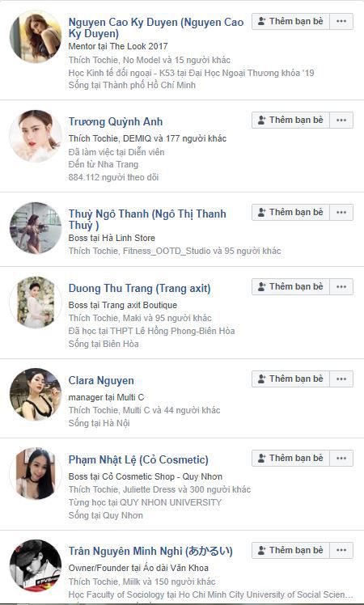This screenshot has height=605, width=364.
Task: Go to the Thuỳ Ngô Thanh profile name
Action: (147, 219)
